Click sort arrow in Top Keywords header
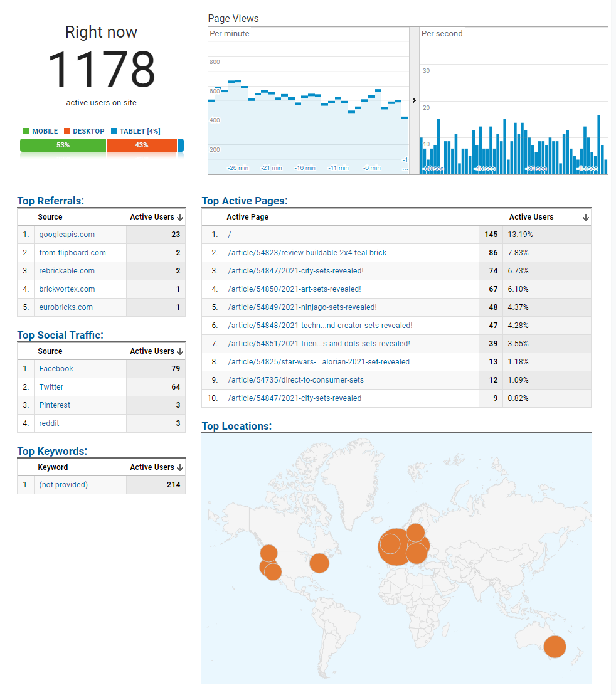The width and height of the screenshot is (616, 695). coord(180,467)
